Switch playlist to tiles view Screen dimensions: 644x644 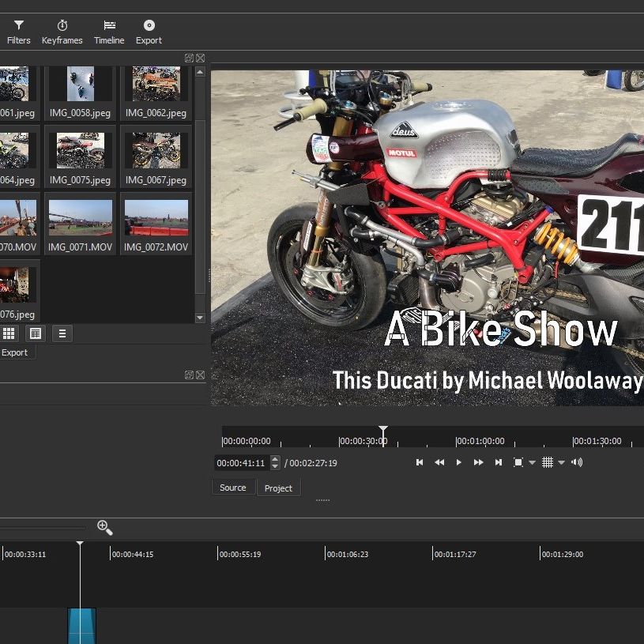(x=9, y=333)
